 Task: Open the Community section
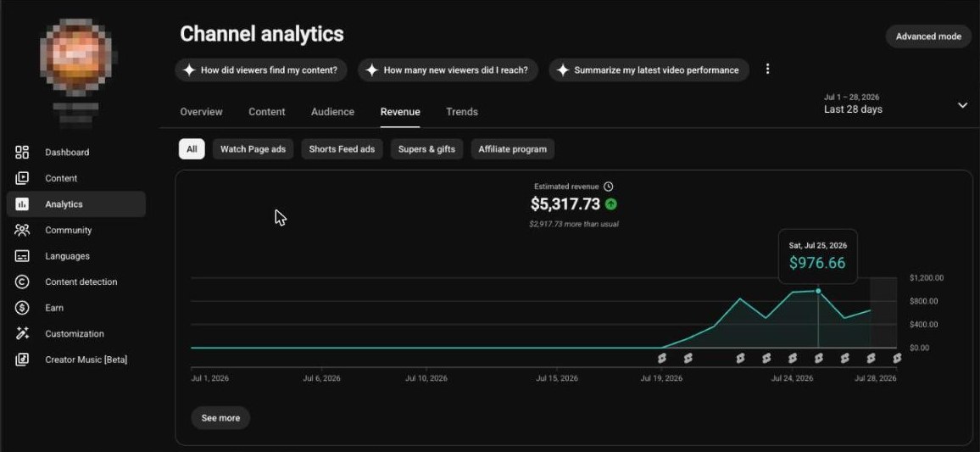pos(75,230)
